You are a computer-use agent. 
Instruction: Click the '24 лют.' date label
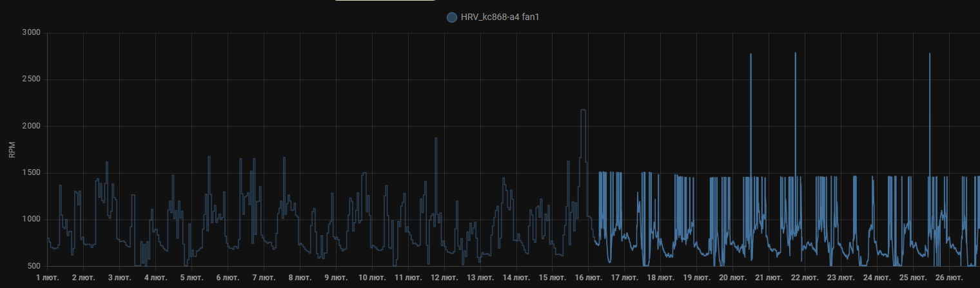click(877, 278)
